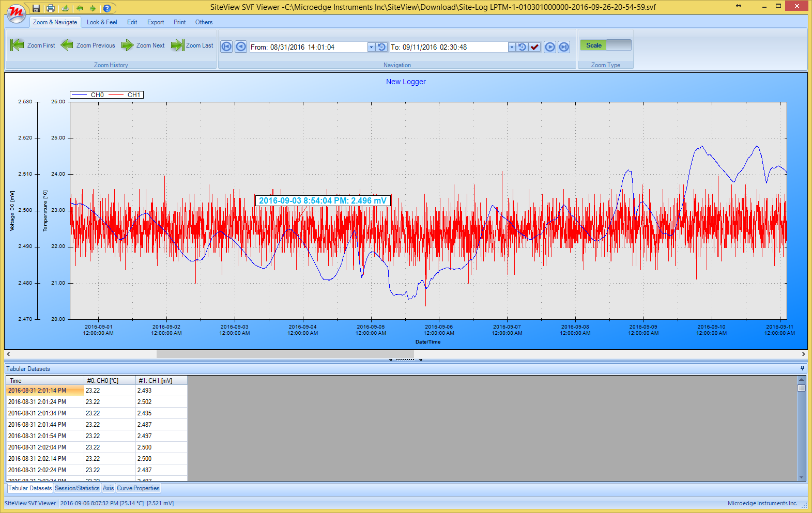
Task: Open the From date dropdown arrow
Action: pyautogui.click(x=371, y=47)
